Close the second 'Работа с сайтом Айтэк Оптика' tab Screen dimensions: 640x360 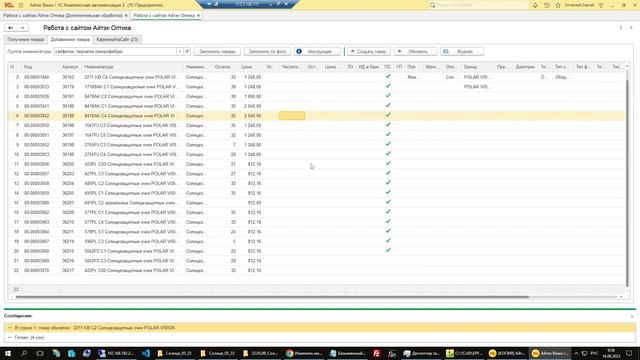pos(198,16)
